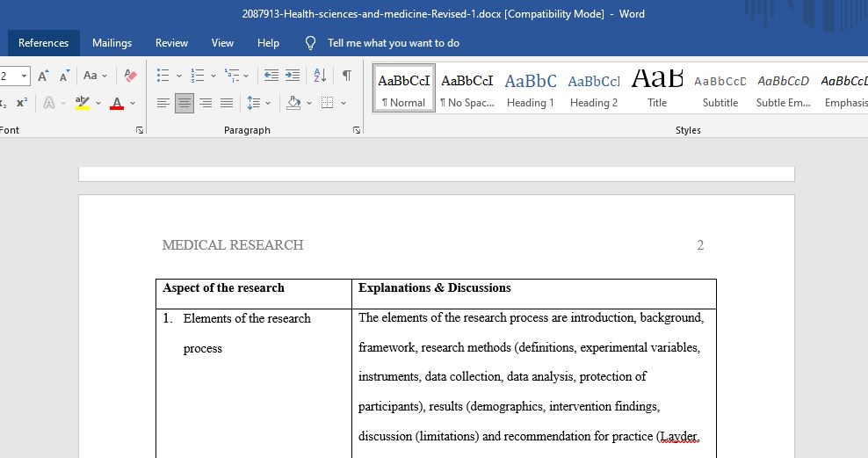Open multilevel list dropdown arrow
This screenshot has width=868, height=458.
tap(246, 76)
